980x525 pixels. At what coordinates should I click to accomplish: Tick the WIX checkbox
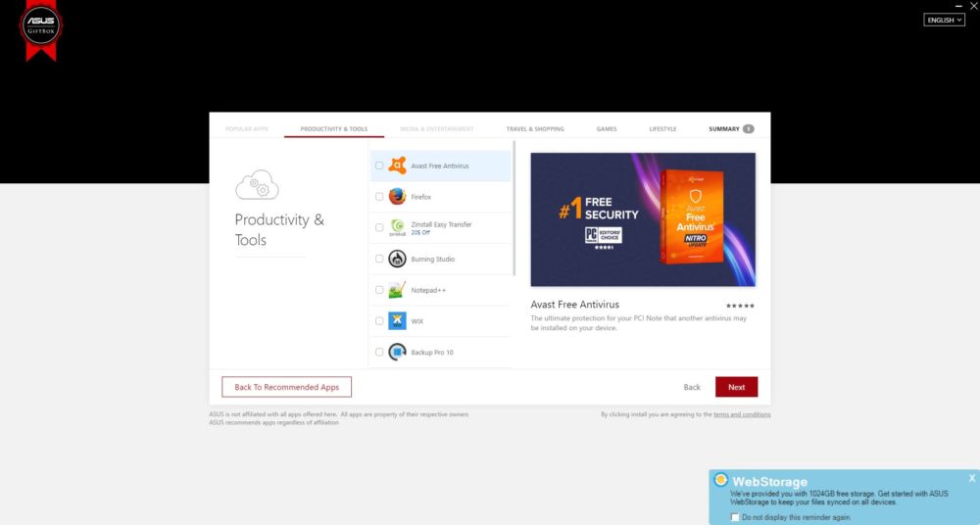pyautogui.click(x=379, y=320)
